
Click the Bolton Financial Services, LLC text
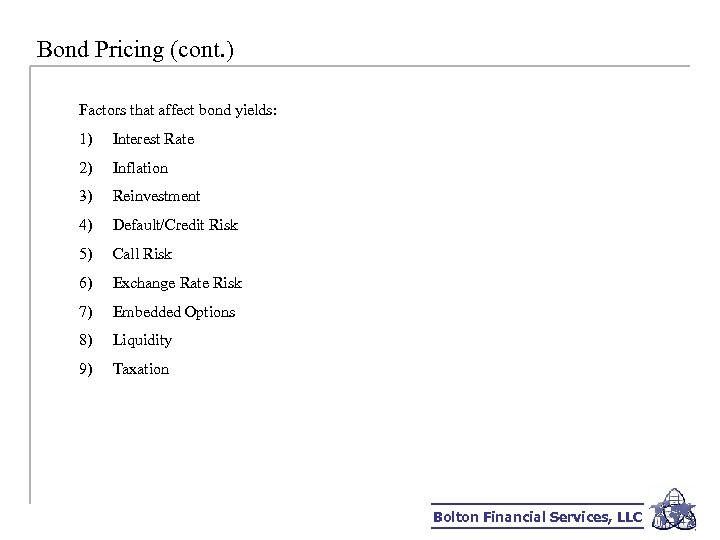click(x=537, y=517)
